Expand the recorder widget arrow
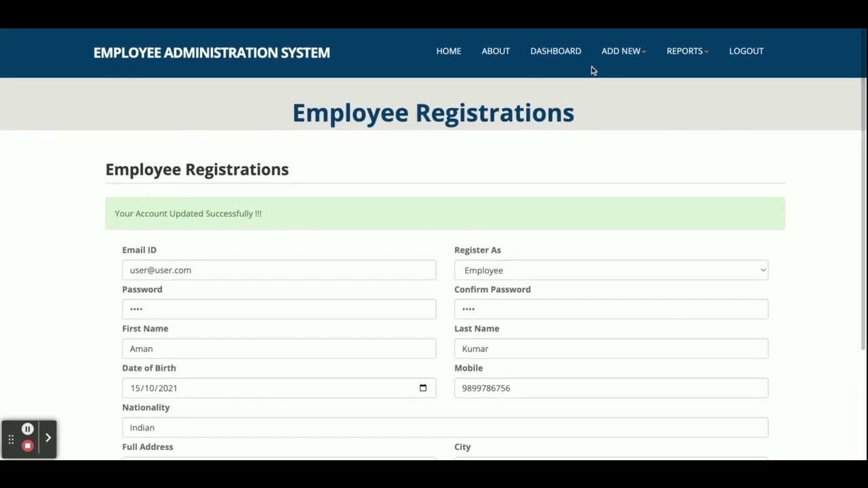868x488 pixels. point(48,438)
